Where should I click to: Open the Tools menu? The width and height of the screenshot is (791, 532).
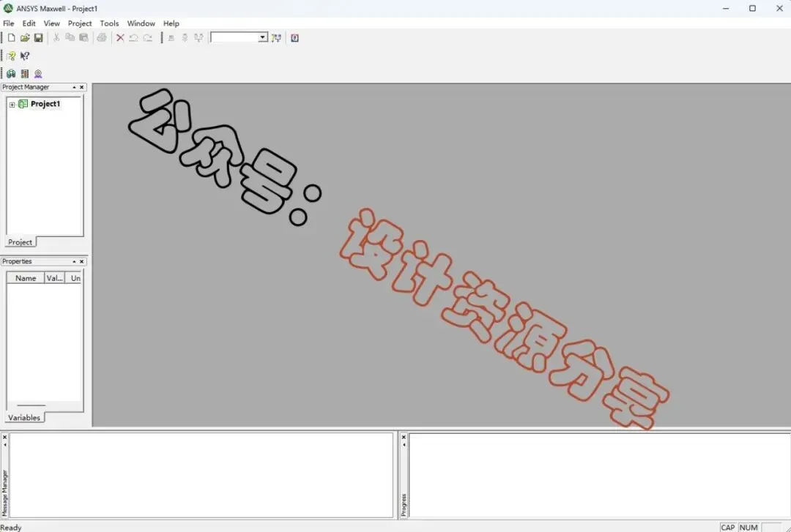(109, 23)
